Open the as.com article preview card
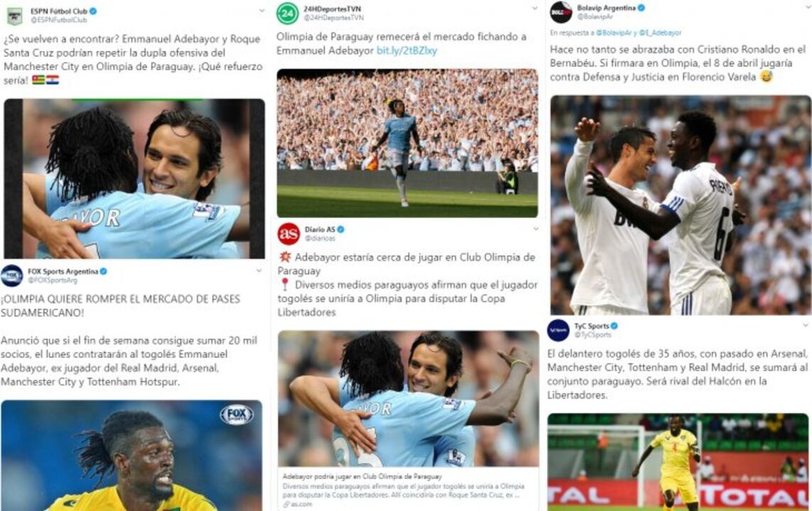Image resolution: width=812 pixels, height=511 pixels. point(408,420)
